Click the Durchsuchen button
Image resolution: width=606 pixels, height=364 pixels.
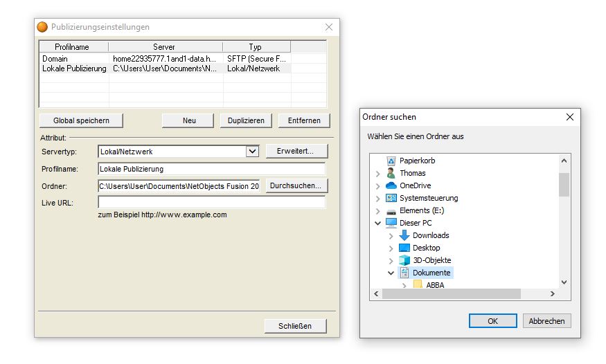pyautogui.click(x=296, y=186)
